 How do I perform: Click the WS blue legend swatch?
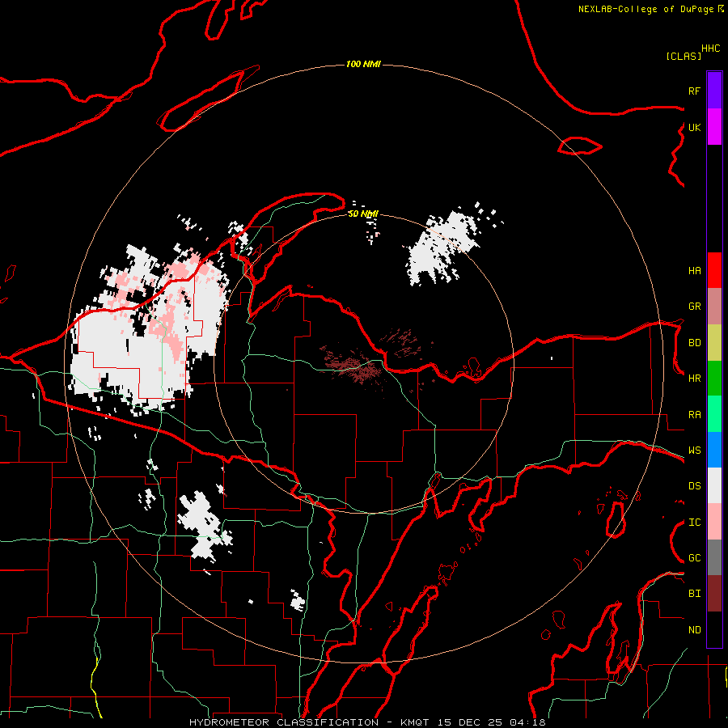click(x=714, y=450)
